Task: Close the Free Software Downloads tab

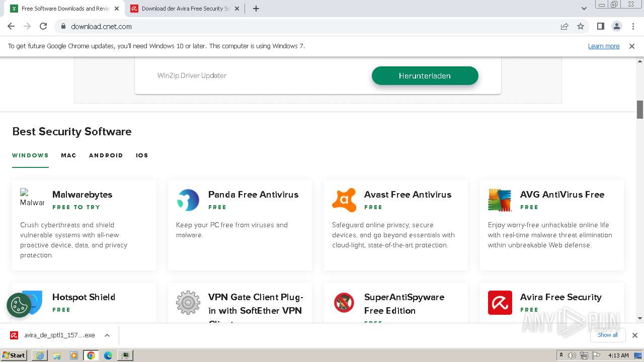Action: click(x=117, y=9)
